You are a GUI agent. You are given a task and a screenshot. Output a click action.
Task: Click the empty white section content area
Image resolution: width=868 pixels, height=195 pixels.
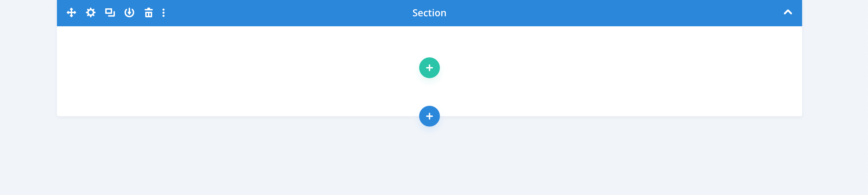[x=241, y=71]
